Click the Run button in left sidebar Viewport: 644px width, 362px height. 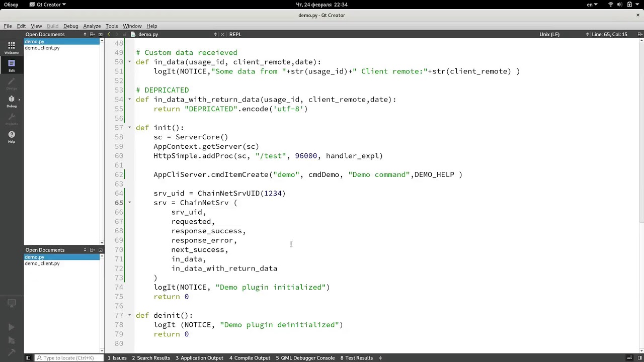[12, 327]
